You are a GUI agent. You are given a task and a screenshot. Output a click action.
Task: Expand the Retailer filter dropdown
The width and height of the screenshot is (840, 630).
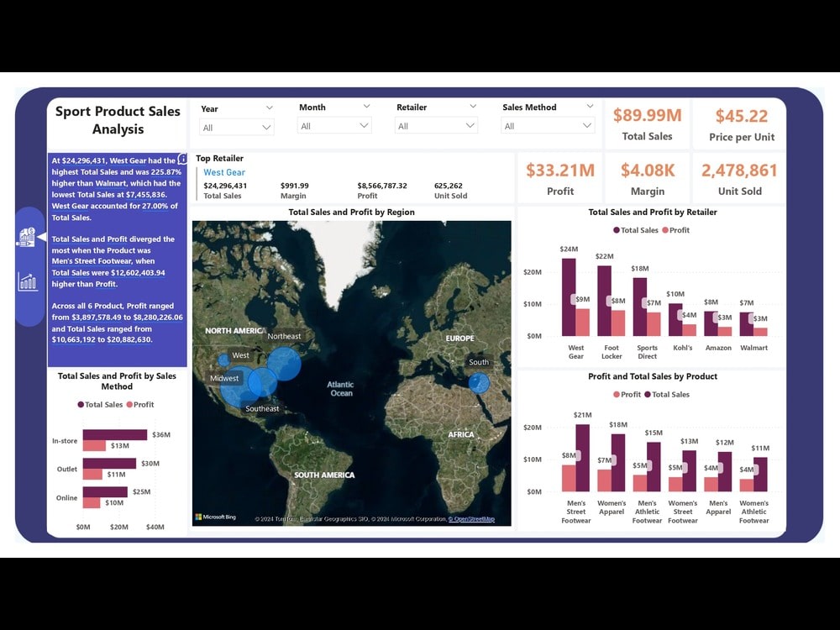click(436, 127)
